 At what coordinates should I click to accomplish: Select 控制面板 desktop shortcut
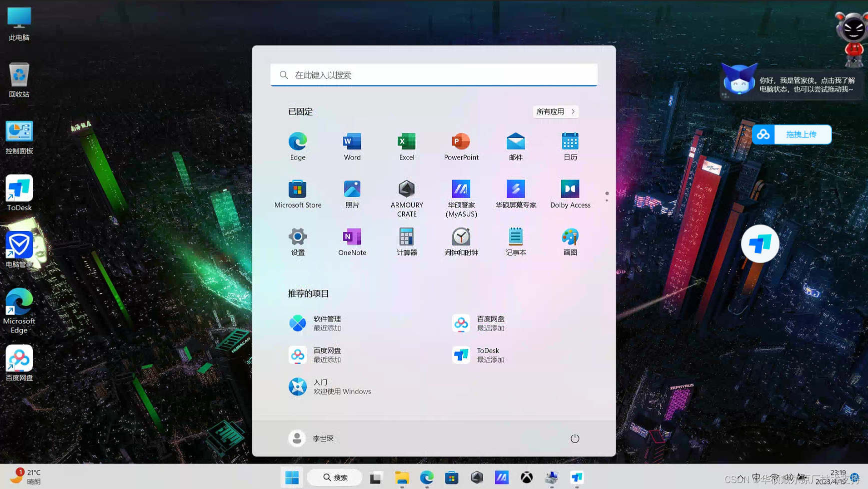19,137
